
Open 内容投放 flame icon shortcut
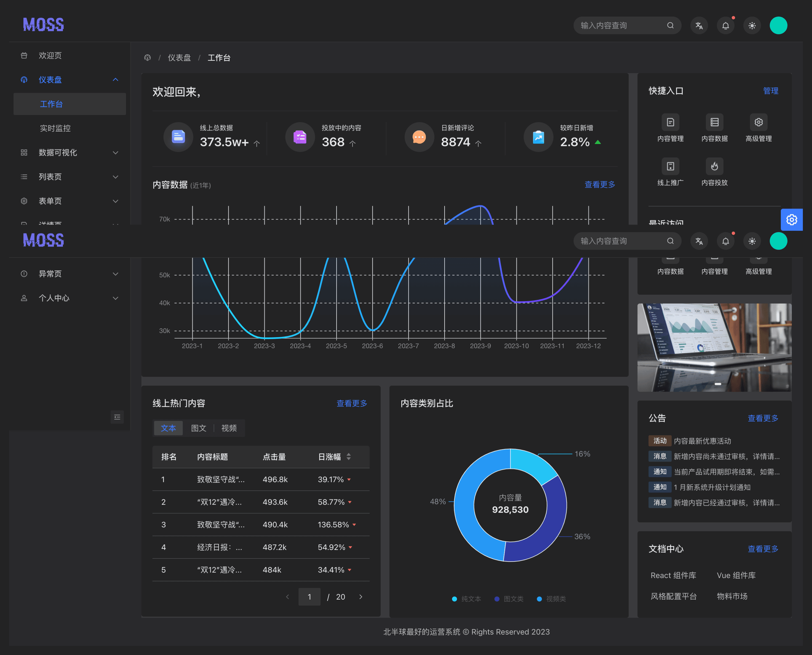coord(714,166)
